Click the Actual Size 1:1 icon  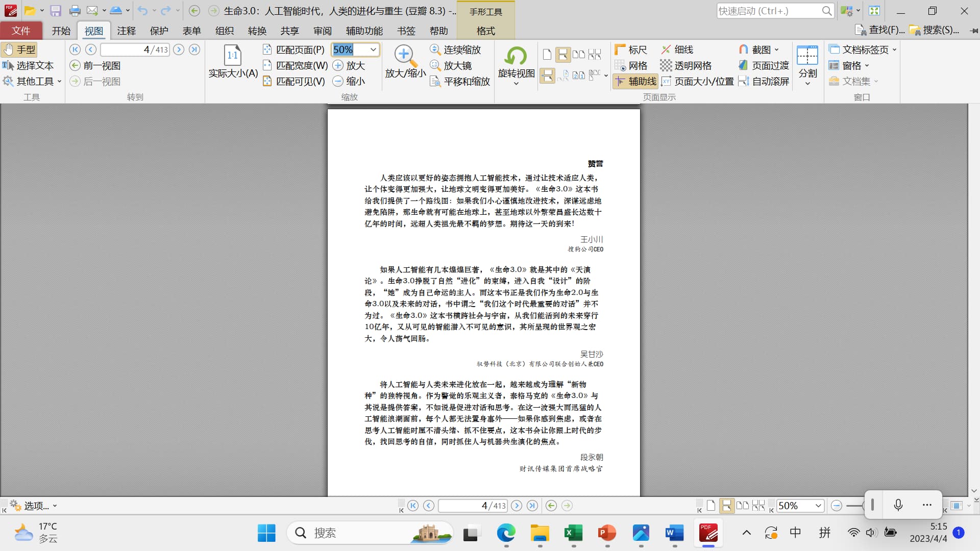(233, 55)
